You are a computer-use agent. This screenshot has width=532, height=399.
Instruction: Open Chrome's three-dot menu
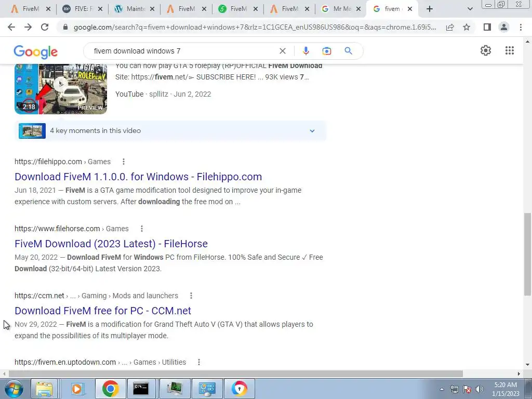pyautogui.click(x=521, y=27)
